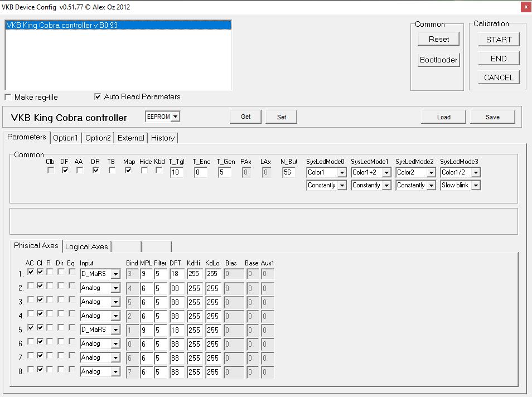Toggle R checkbox for axis 3
Image resolution: width=532 pixels, height=397 pixels.
[50, 299]
